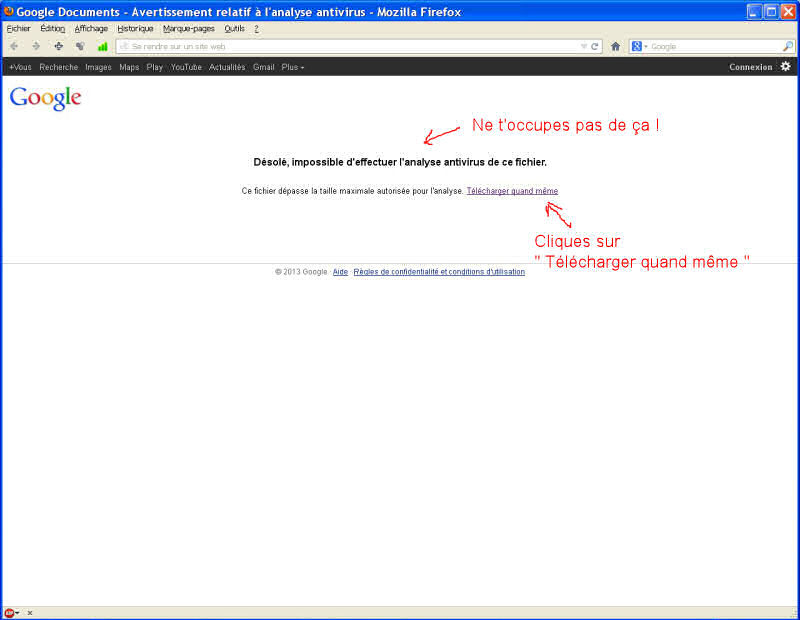Expand the Plus menu in Google bar

point(292,67)
